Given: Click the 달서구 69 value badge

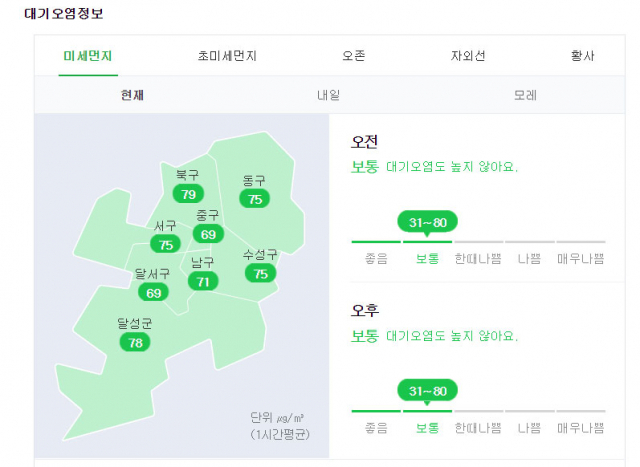Looking at the screenshot, I should coord(153,293).
